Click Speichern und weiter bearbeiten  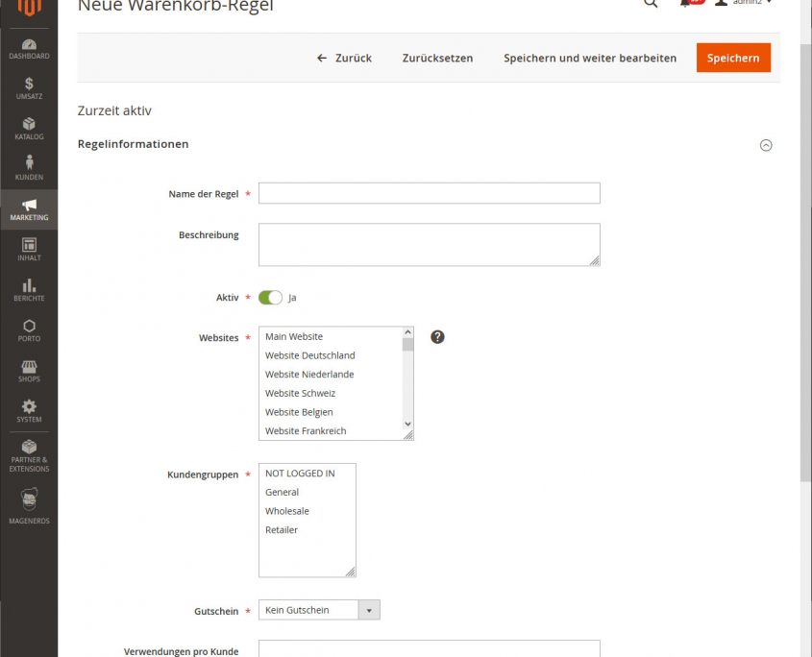tap(590, 58)
